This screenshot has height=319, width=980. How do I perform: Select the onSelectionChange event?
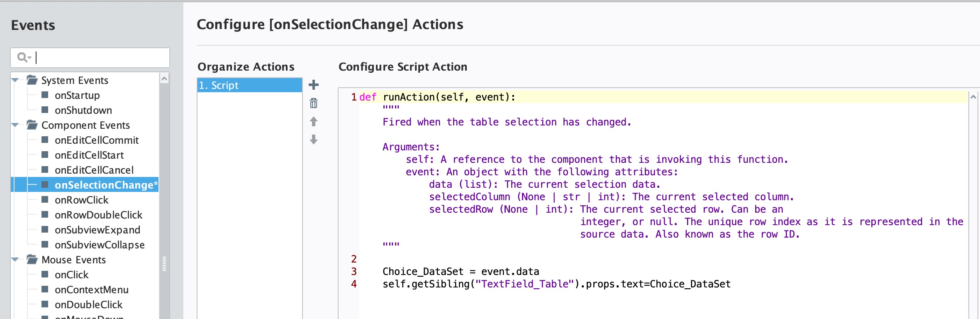click(x=106, y=185)
